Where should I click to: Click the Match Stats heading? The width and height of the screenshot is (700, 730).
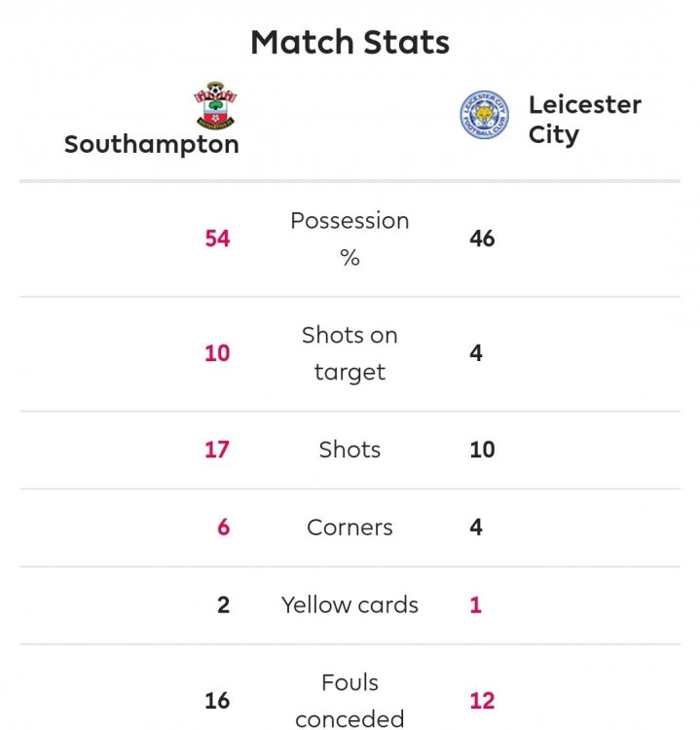(x=350, y=42)
